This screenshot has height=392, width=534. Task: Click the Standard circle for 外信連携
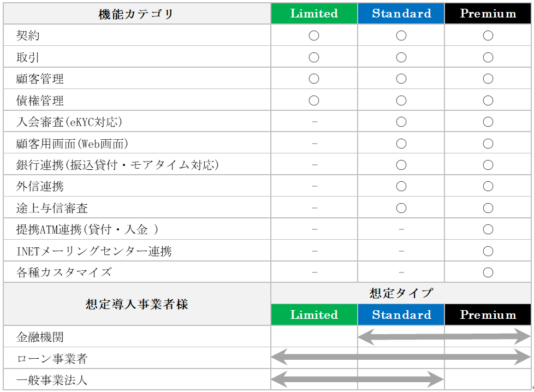(401, 186)
